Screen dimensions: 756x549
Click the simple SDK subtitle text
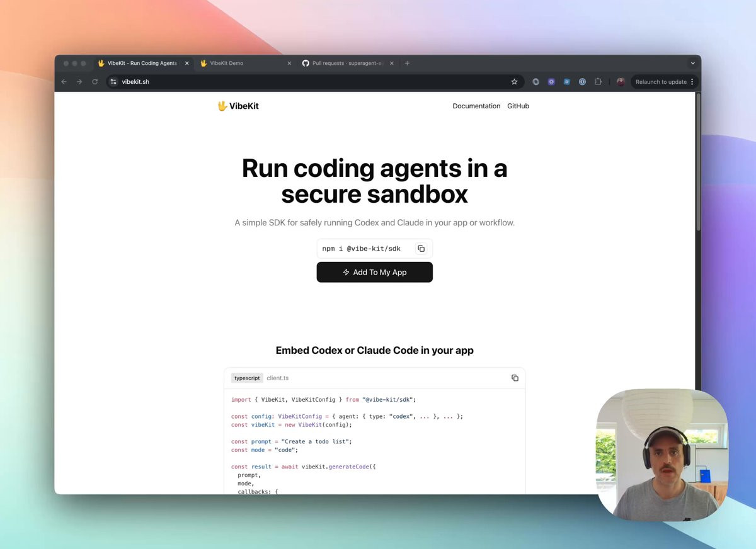pos(375,223)
